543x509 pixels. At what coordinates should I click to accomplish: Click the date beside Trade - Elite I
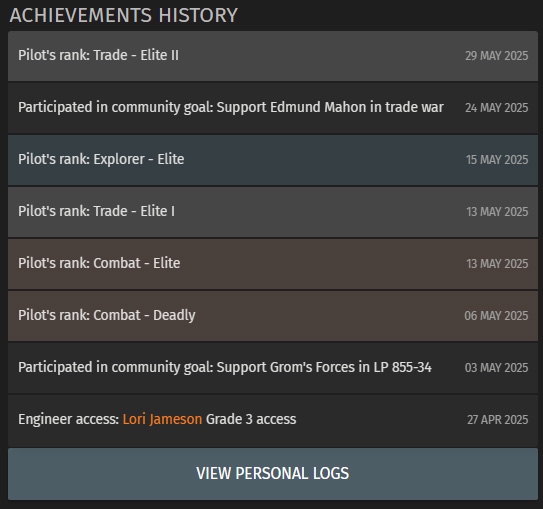click(x=497, y=212)
